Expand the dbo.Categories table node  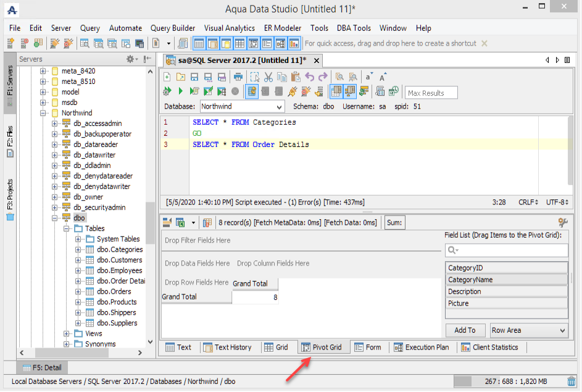point(79,249)
